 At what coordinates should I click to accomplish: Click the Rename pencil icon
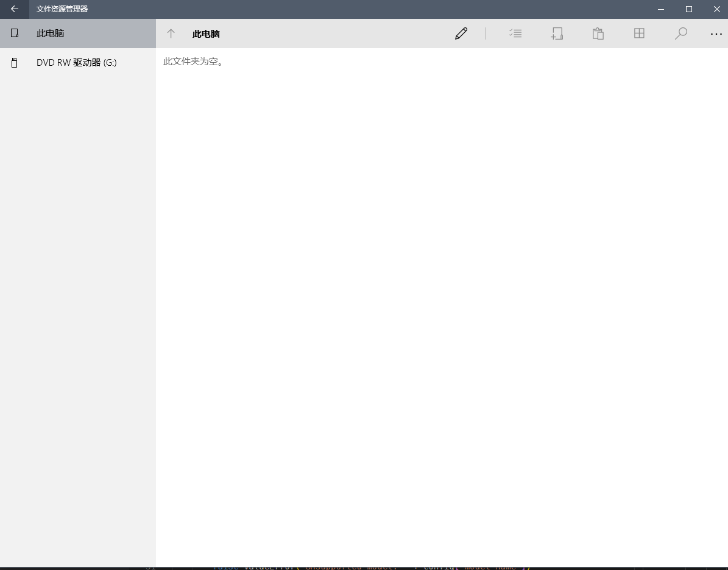tap(461, 33)
